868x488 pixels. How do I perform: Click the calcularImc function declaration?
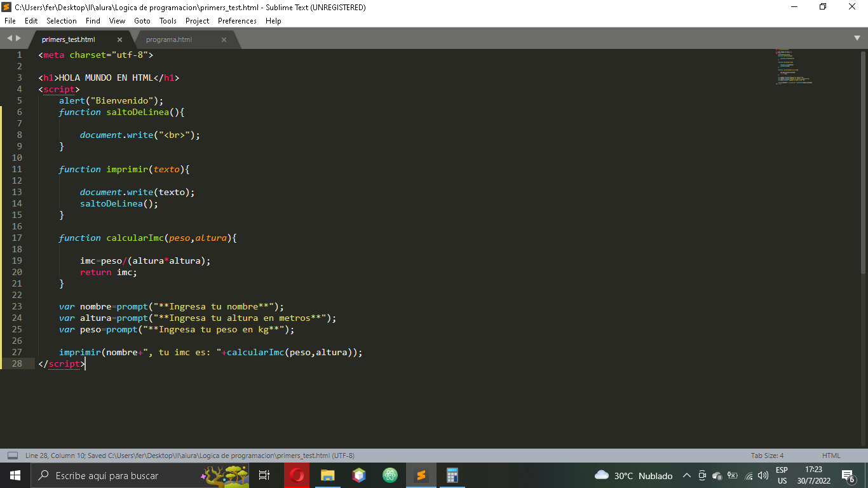147,238
